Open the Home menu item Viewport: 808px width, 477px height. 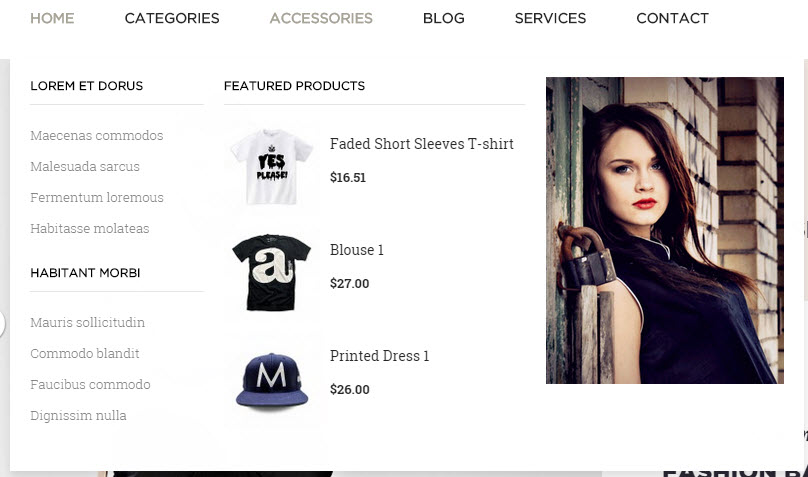[x=52, y=19]
